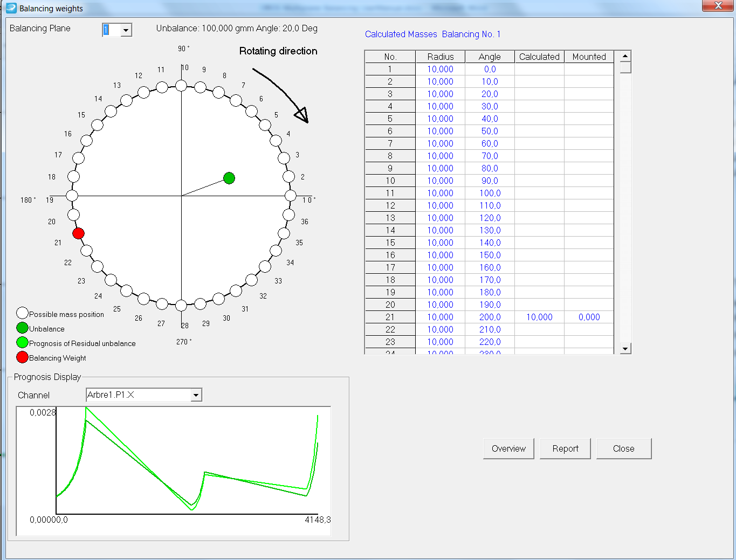Click the mass position circle at 90 degrees
This screenshot has width=736, height=560.
(x=181, y=86)
